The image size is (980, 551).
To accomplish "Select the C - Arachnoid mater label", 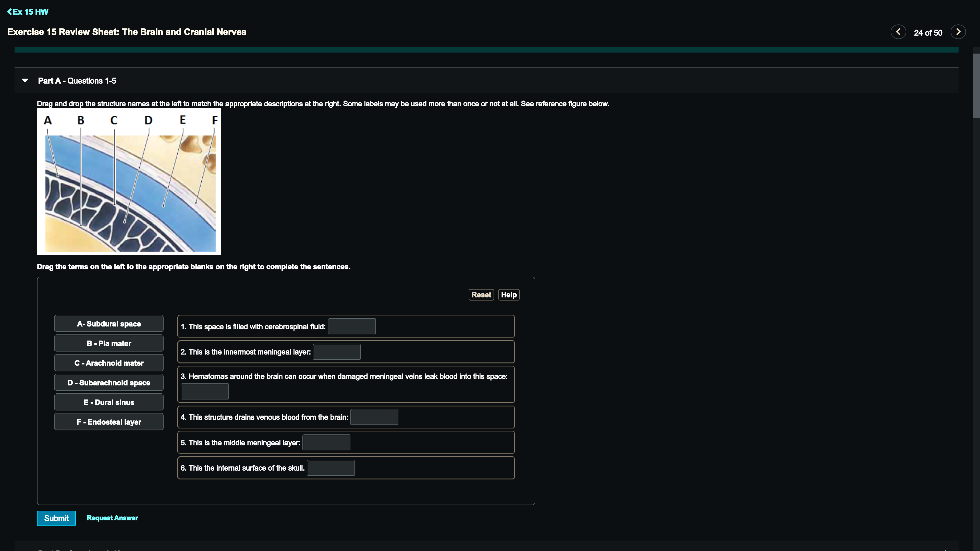I will pos(109,363).
